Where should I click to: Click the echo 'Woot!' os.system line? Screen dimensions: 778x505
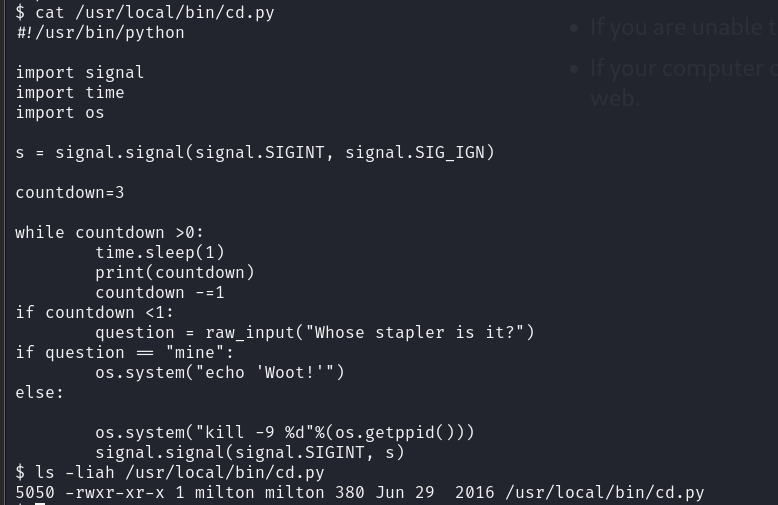tap(220, 373)
